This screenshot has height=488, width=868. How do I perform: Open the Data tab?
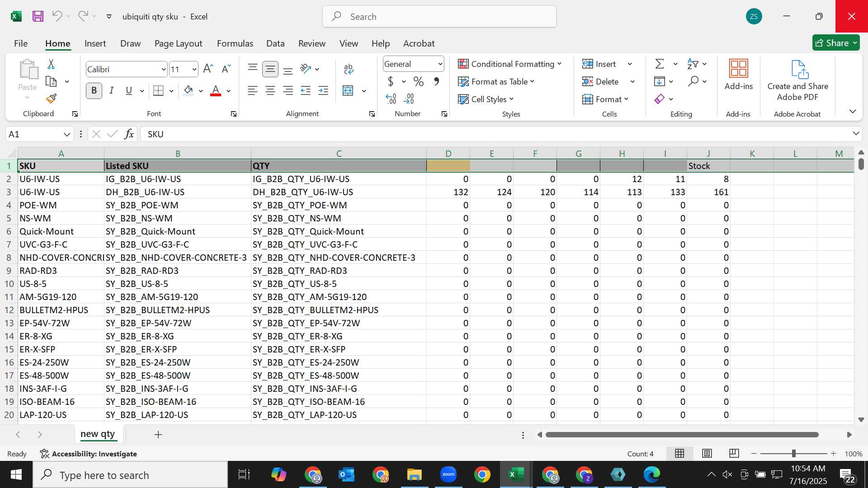pyautogui.click(x=275, y=43)
